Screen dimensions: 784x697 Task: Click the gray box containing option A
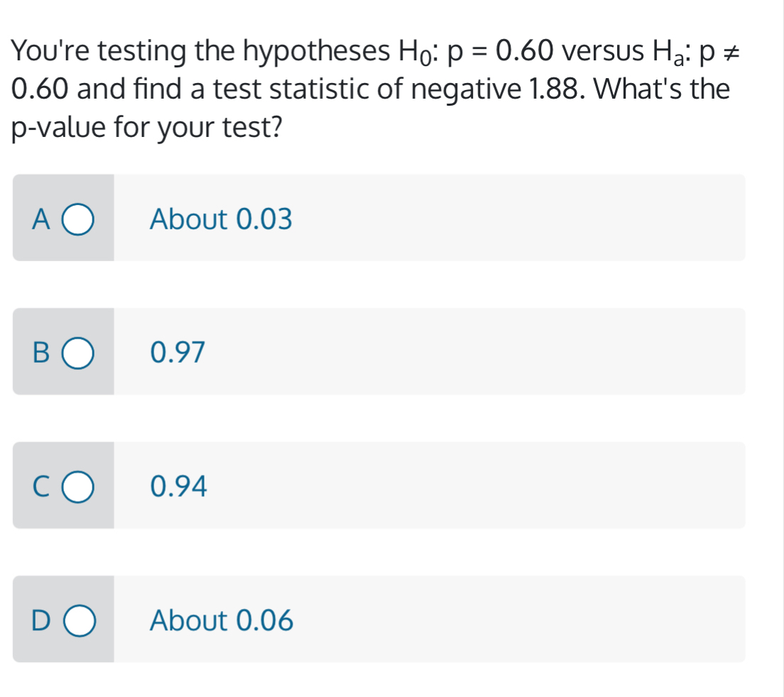pos(63,218)
